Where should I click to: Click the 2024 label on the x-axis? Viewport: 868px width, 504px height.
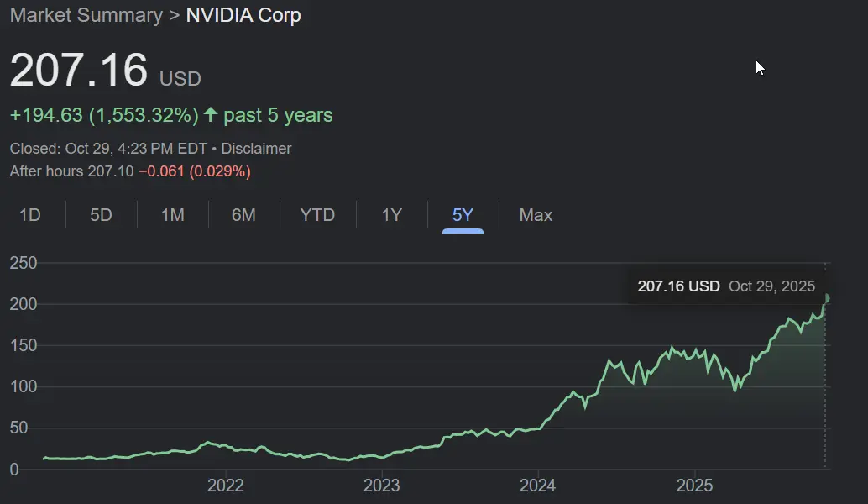click(x=537, y=486)
